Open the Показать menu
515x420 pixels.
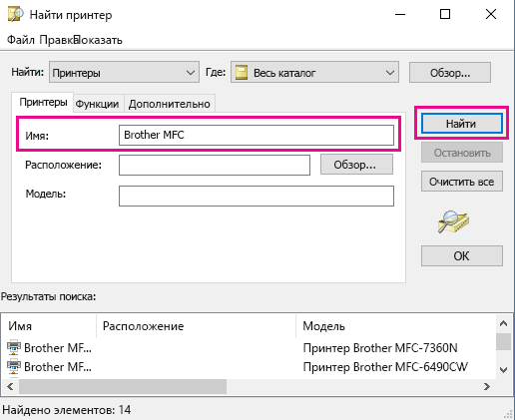(x=99, y=40)
